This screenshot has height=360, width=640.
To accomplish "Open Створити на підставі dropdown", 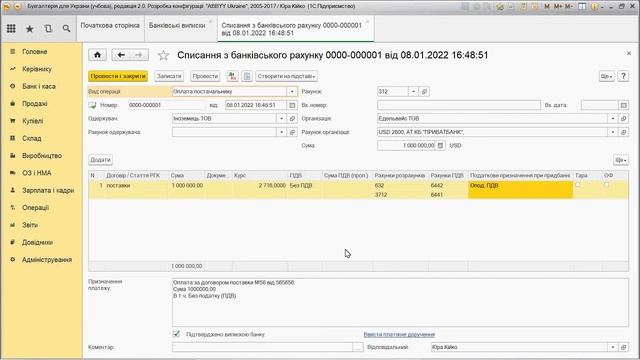I will pyautogui.click(x=286, y=76).
